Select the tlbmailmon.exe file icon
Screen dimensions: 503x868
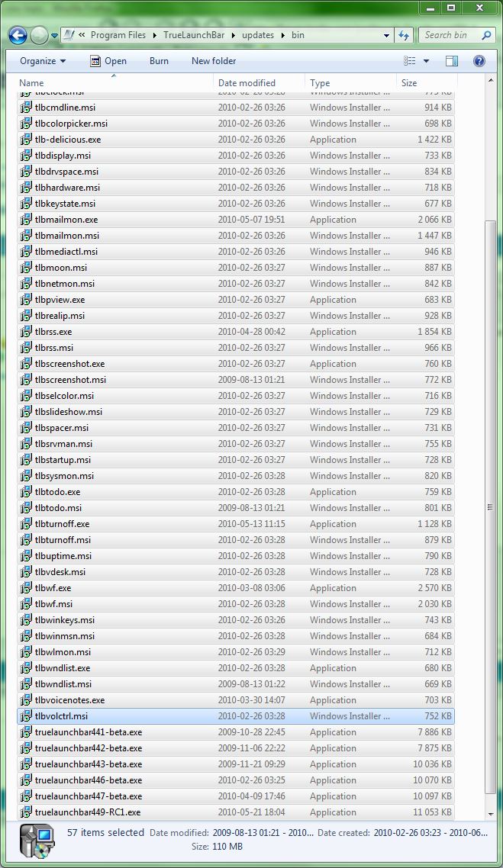tap(26, 220)
